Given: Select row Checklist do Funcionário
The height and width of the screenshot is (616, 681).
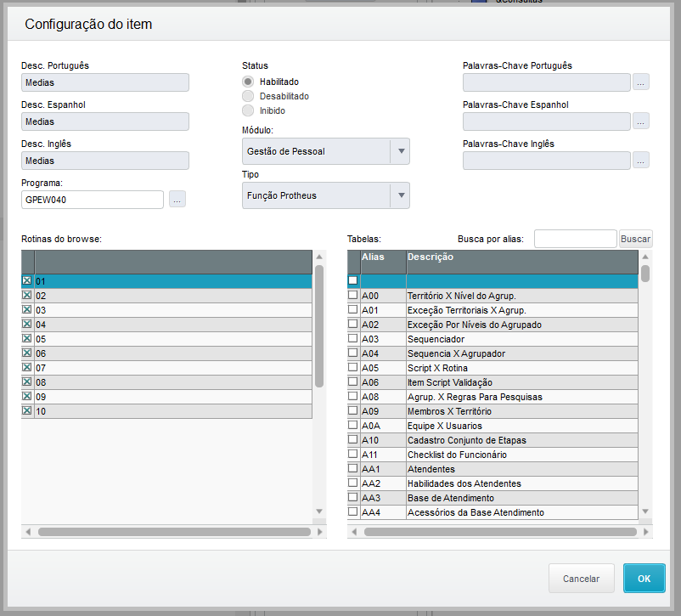Looking at the screenshot, I should [x=493, y=455].
